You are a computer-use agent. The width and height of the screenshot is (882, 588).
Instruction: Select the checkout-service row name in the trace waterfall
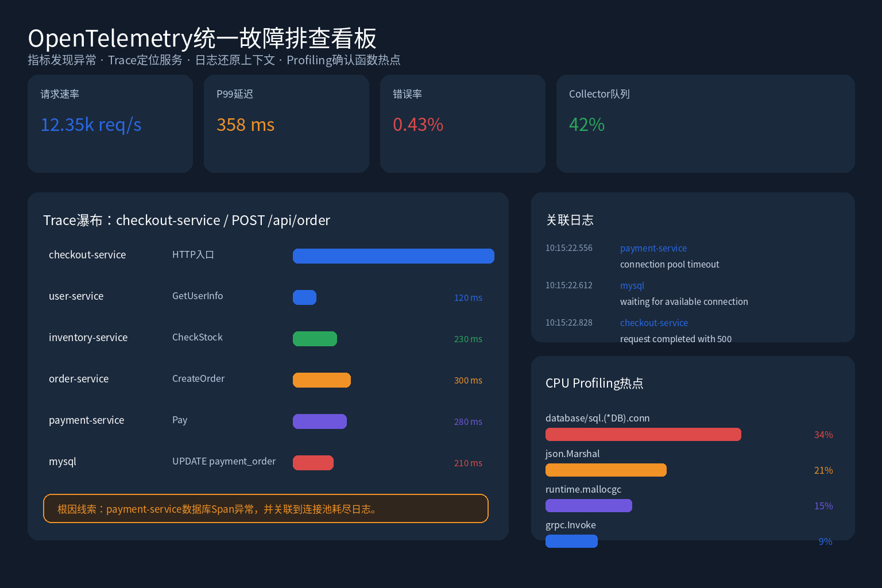(x=87, y=254)
